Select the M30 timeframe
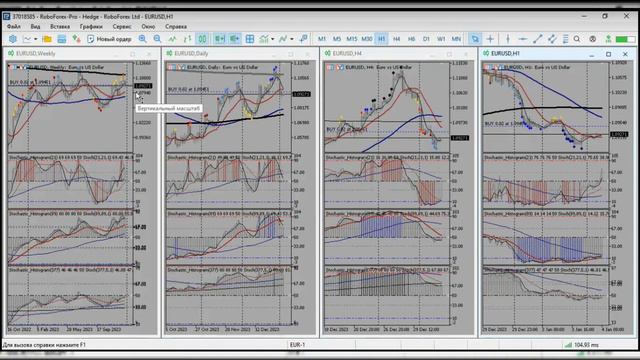Viewport: 640px width, 360px height. pos(367,39)
